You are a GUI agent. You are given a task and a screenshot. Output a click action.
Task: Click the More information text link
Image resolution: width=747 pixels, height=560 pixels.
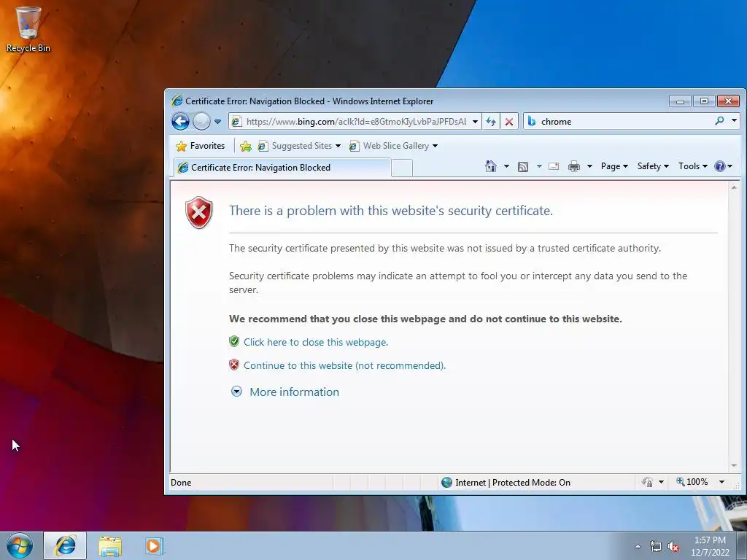tap(295, 392)
